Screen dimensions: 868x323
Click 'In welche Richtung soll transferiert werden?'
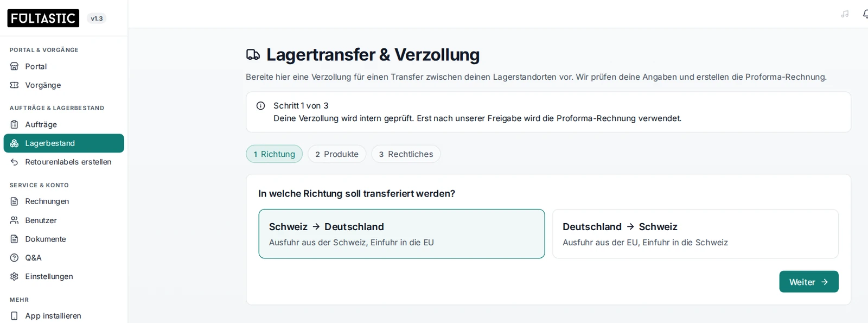tap(356, 194)
